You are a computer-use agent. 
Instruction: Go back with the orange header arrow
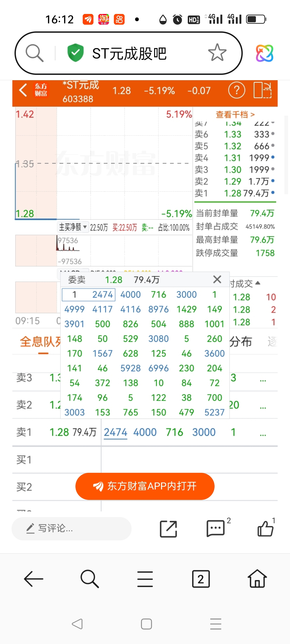coord(23,90)
